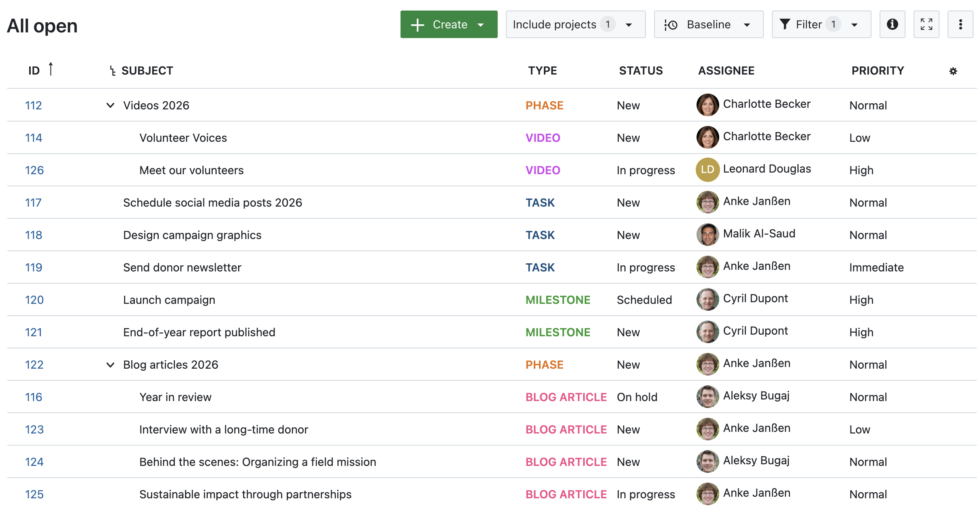This screenshot has width=980, height=521.
Task: Click the Baseline clock icon
Action: (670, 24)
